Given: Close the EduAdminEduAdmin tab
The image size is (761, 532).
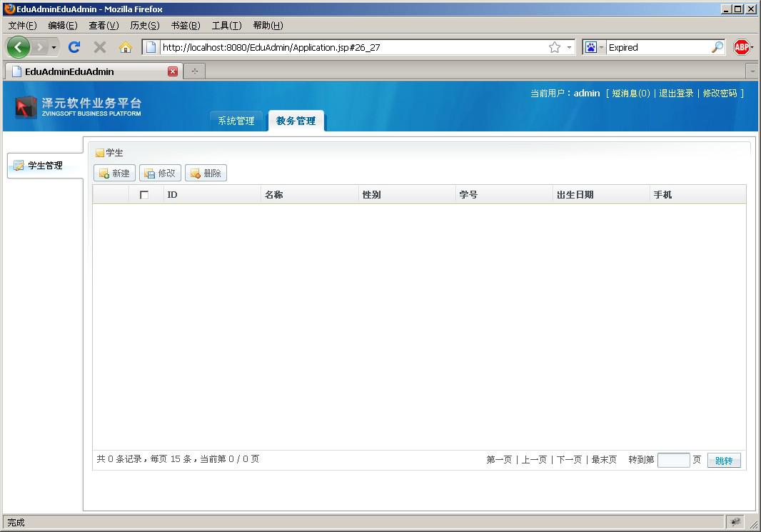Looking at the screenshot, I should coord(173,71).
